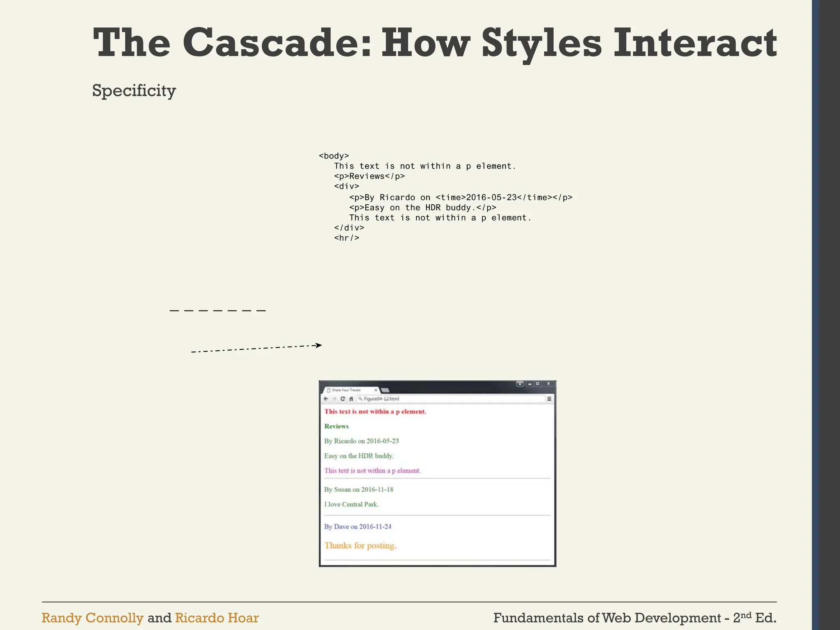The height and width of the screenshot is (630, 840).
Task: Click the browser forward arrow button
Action: click(x=334, y=399)
